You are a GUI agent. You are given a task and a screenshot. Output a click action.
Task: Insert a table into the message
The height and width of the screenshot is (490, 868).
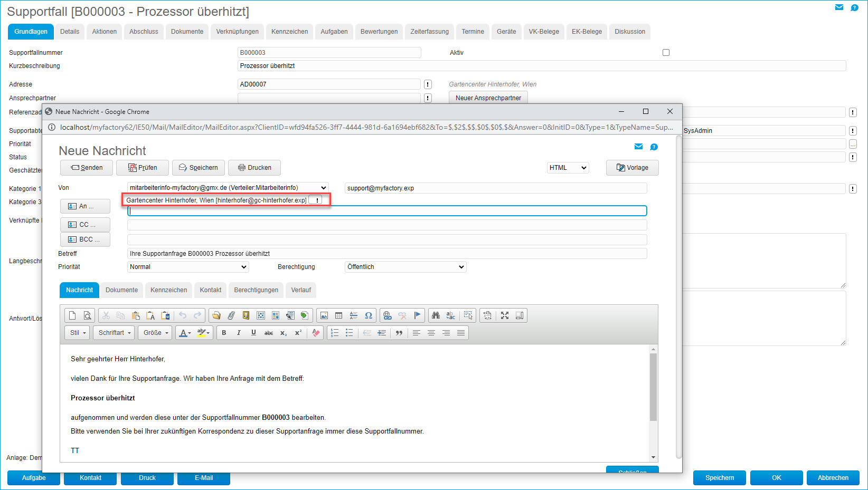pyautogui.click(x=339, y=315)
